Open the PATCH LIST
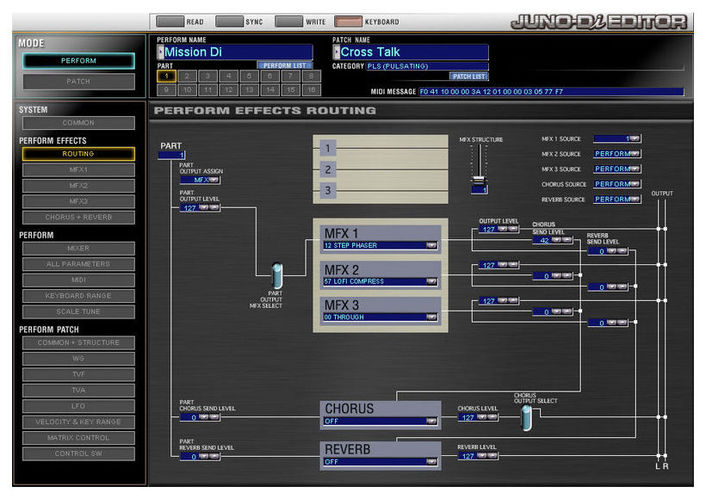The width and height of the screenshot is (706, 499). tap(469, 76)
